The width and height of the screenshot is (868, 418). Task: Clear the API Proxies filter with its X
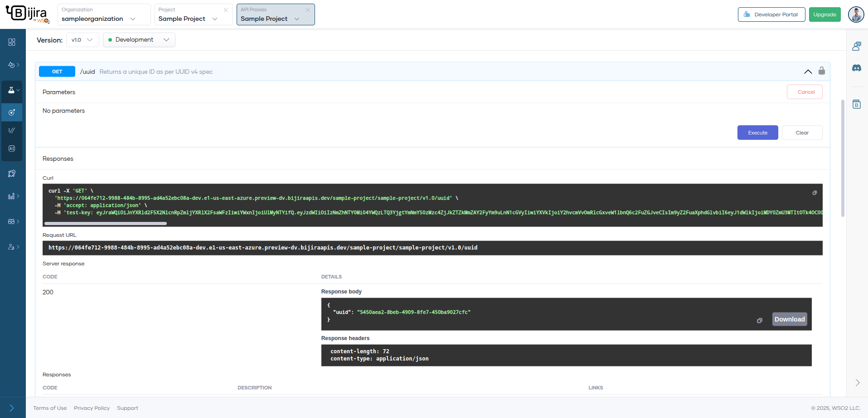click(x=308, y=9)
